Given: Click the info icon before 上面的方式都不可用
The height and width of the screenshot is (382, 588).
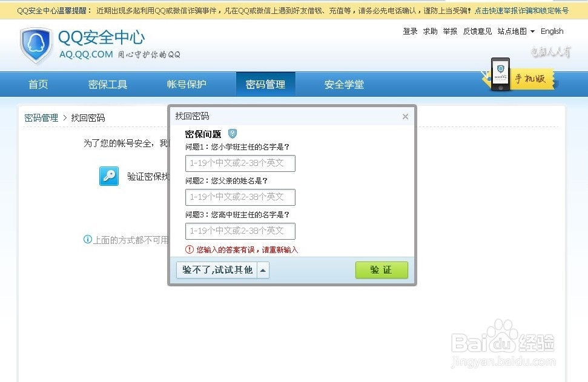Looking at the screenshot, I should tap(87, 240).
